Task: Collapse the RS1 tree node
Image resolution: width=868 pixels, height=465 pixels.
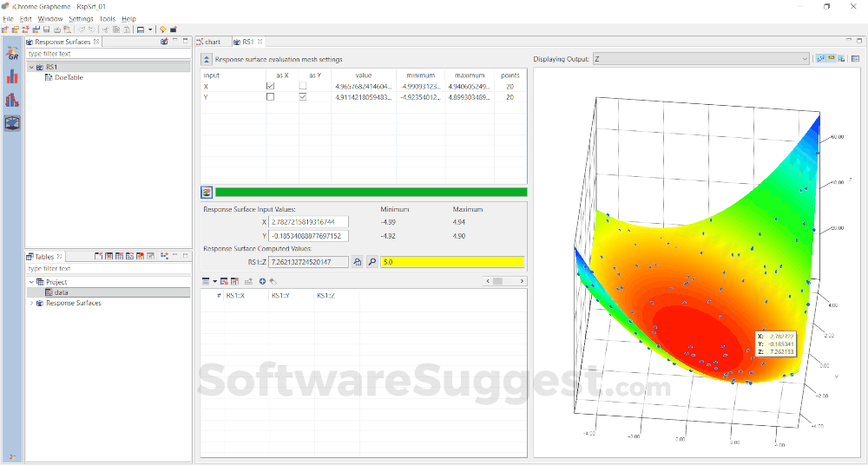Action: coord(31,67)
